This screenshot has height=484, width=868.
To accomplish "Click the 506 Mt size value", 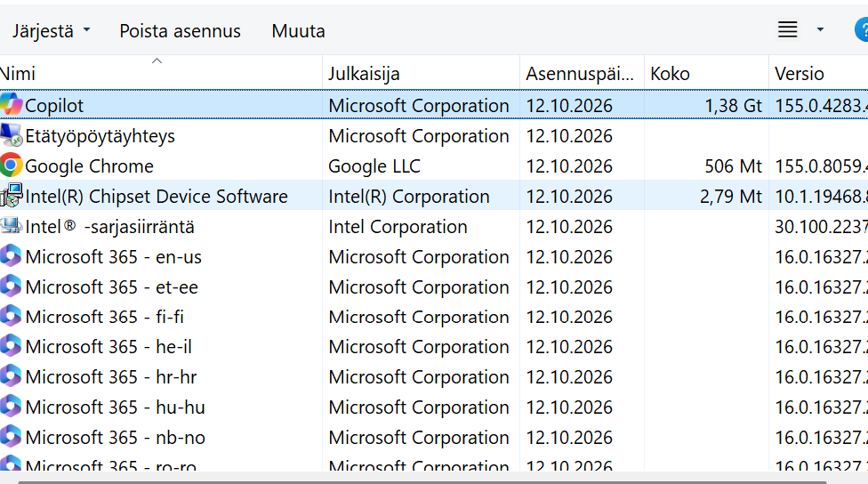I will coord(733,166).
